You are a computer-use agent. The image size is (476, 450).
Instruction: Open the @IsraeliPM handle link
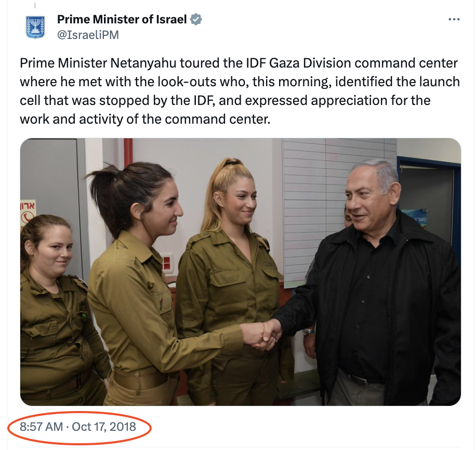(x=88, y=35)
